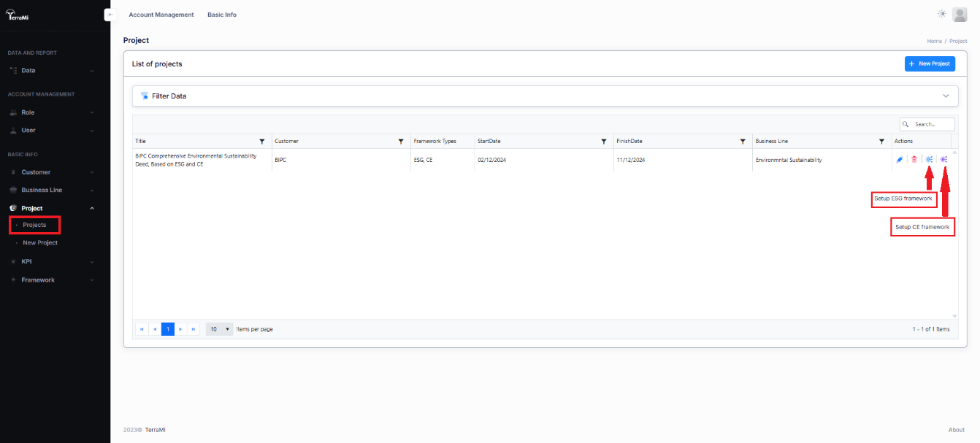Click the Business Line column filter icon
This screenshot has height=443, width=980.
pyautogui.click(x=882, y=141)
